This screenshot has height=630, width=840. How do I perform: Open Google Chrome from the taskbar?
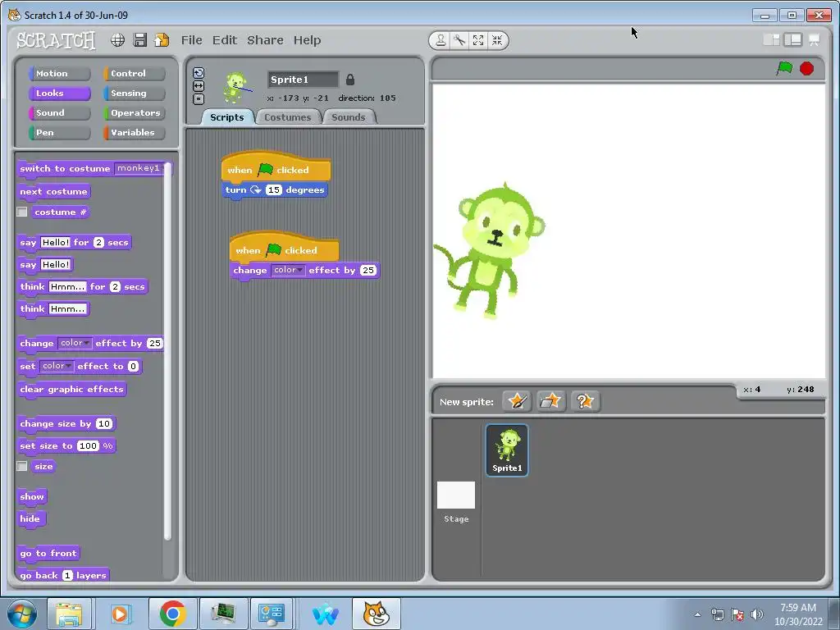pyautogui.click(x=172, y=614)
